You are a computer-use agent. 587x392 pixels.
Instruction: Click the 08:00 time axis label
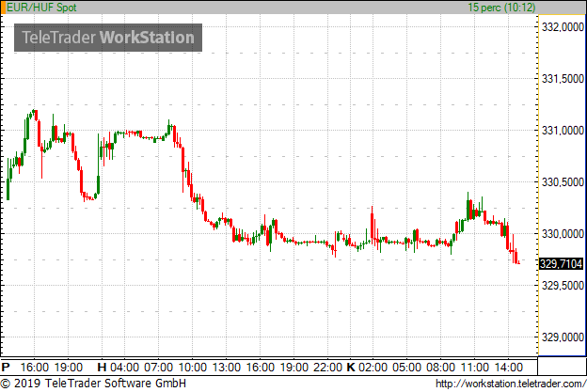pos(440,368)
